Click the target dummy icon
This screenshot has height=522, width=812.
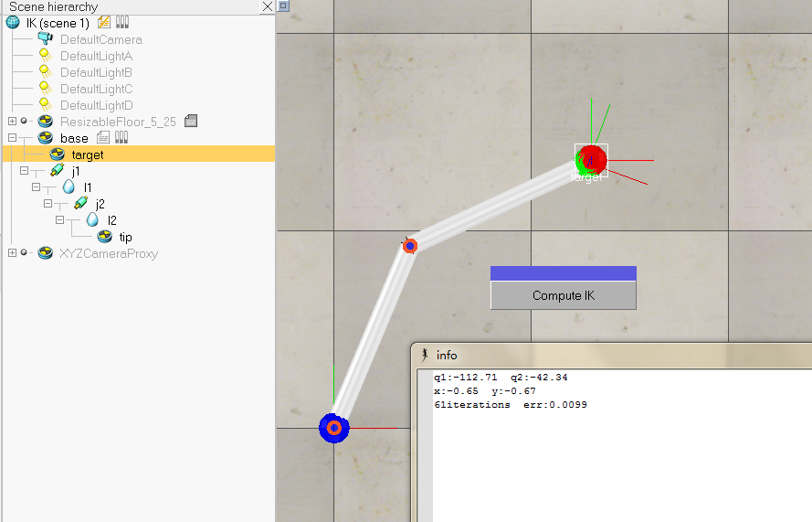[x=57, y=154]
